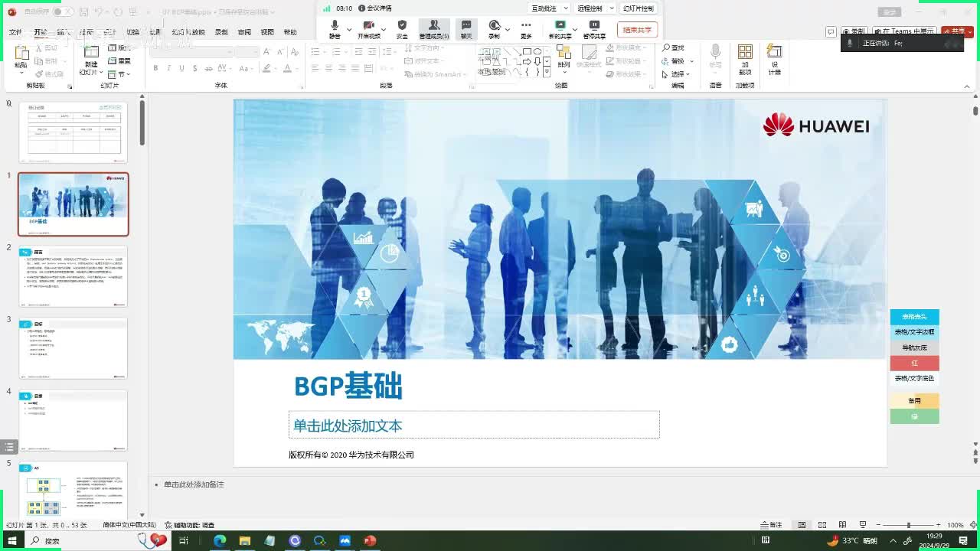
Task: Open microphone options arrow beside 静音
Action: [x=349, y=29]
